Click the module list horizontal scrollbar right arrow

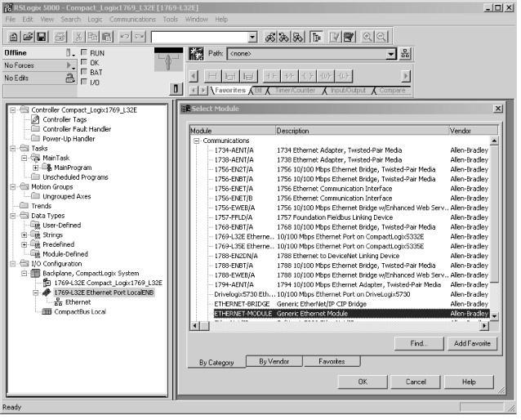(x=485, y=326)
